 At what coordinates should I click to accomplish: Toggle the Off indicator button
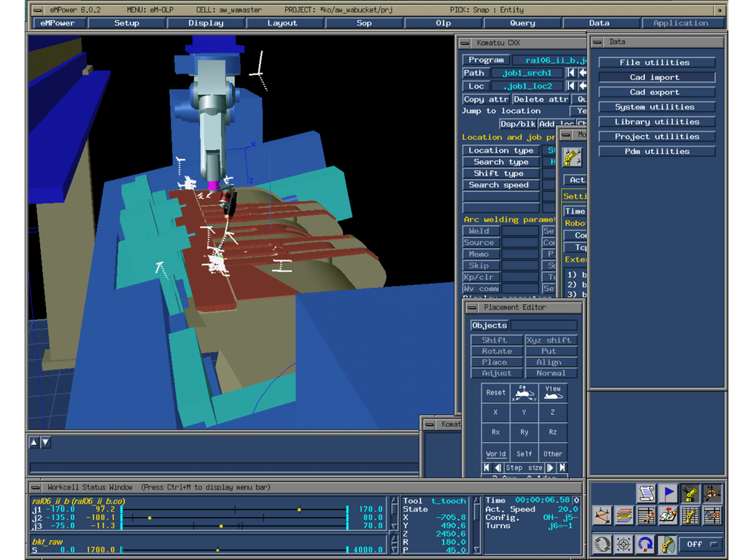click(703, 544)
